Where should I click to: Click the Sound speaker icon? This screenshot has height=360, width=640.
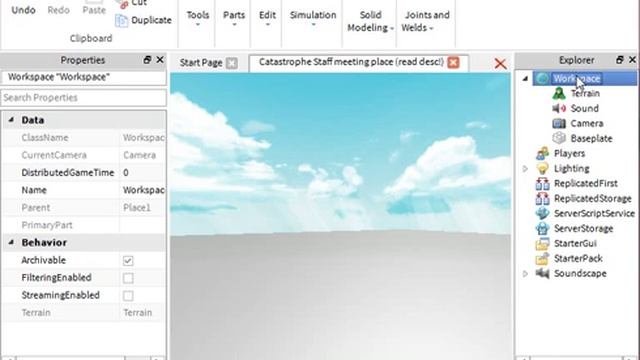(559, 109)
